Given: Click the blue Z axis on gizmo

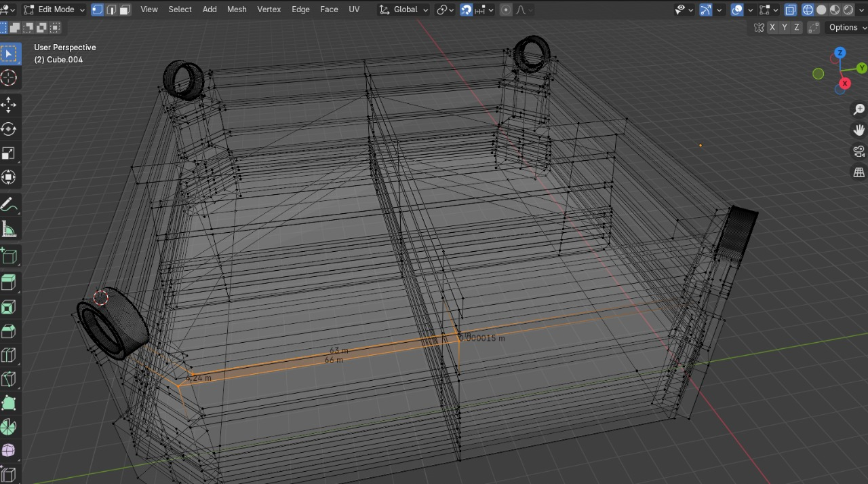Looking at the screenshot, I should coord(840,53).
